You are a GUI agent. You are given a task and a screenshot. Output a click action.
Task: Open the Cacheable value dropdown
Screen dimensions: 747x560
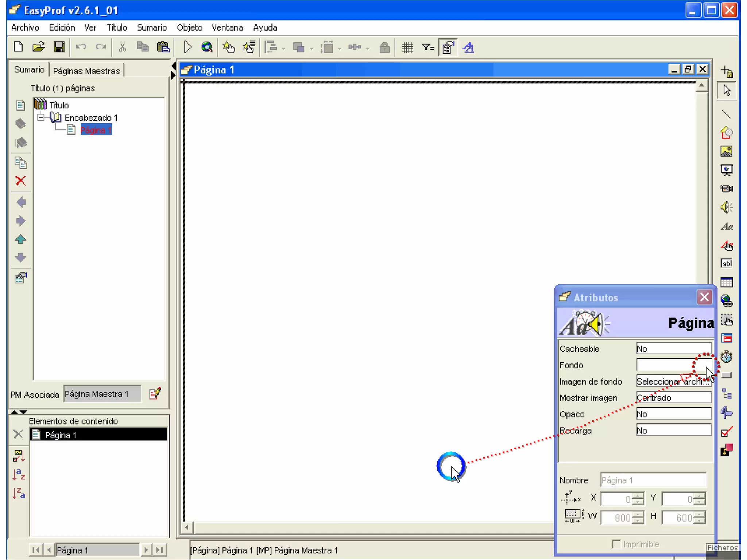(673, 349)
